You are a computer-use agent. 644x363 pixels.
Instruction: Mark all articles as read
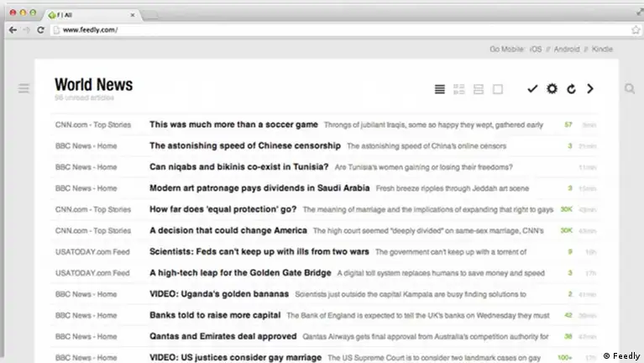coord(531,89)
